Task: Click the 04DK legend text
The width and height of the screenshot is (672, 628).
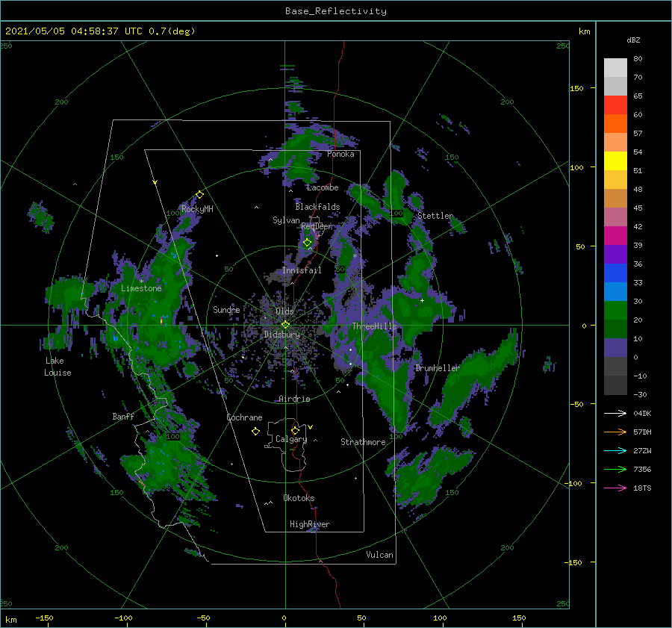Action: point(642,413)
